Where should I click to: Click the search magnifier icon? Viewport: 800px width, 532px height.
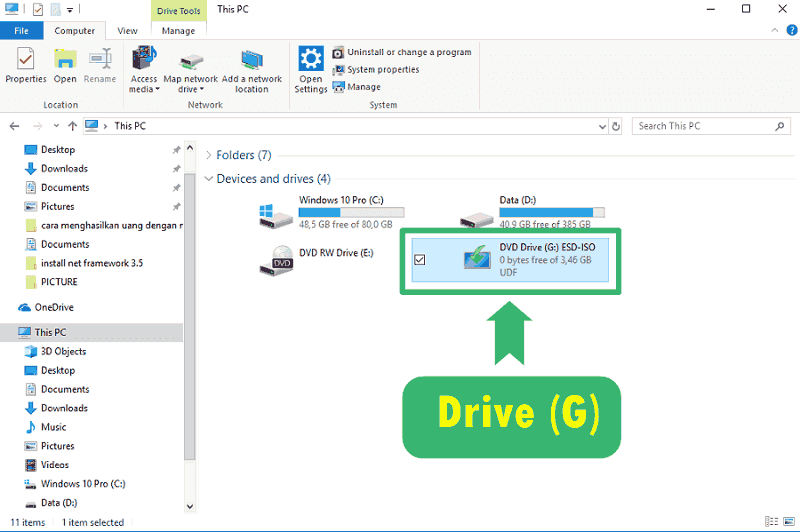(x=779, y=126)
